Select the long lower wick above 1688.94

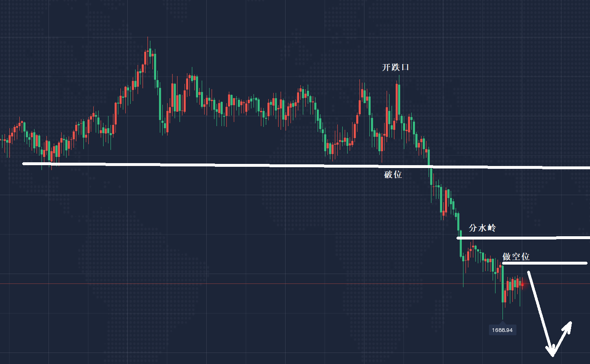[502, 310]
